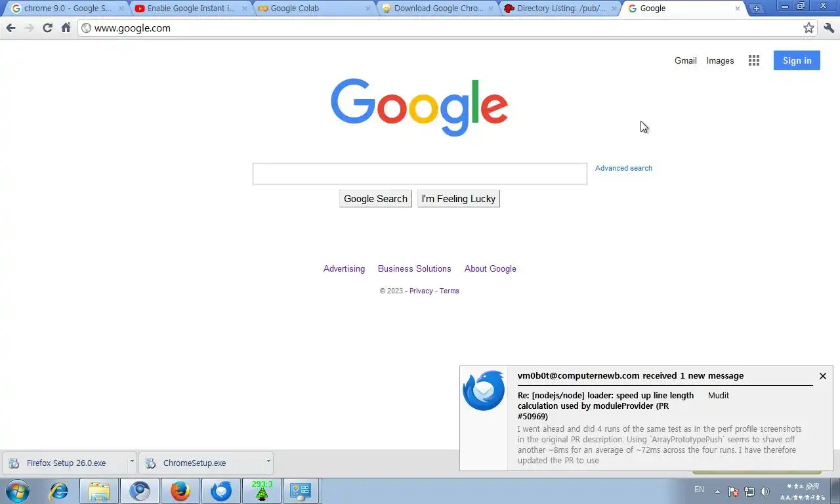Open the 'Re: [nodejs/node] loader' message subject

coord(606,406)
